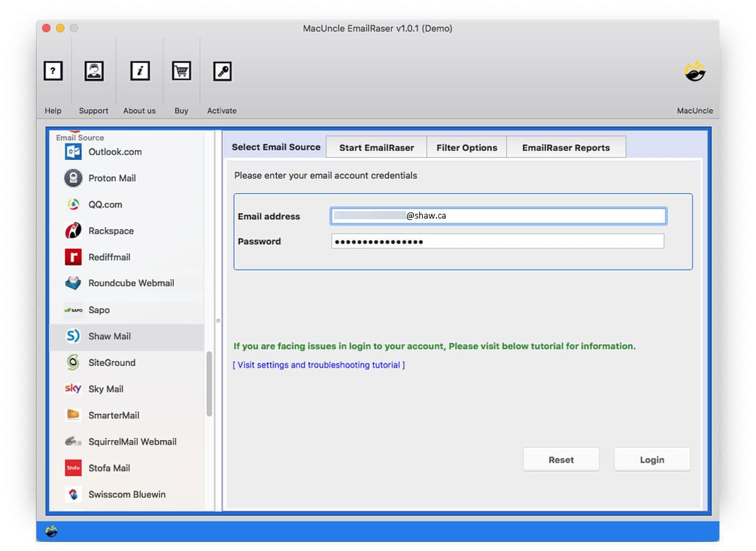Click the Reset button
The image size is (756, 551).
point(561,460)
